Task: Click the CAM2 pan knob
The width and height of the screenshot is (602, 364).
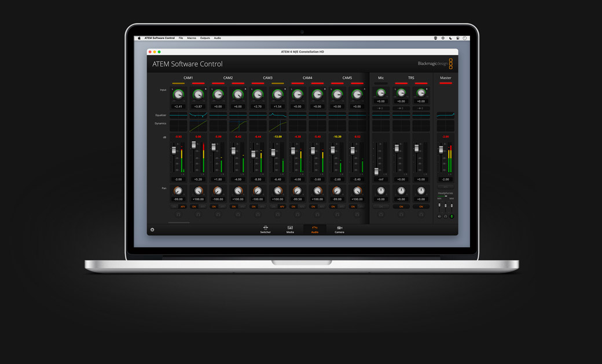Action: (218, 191)
